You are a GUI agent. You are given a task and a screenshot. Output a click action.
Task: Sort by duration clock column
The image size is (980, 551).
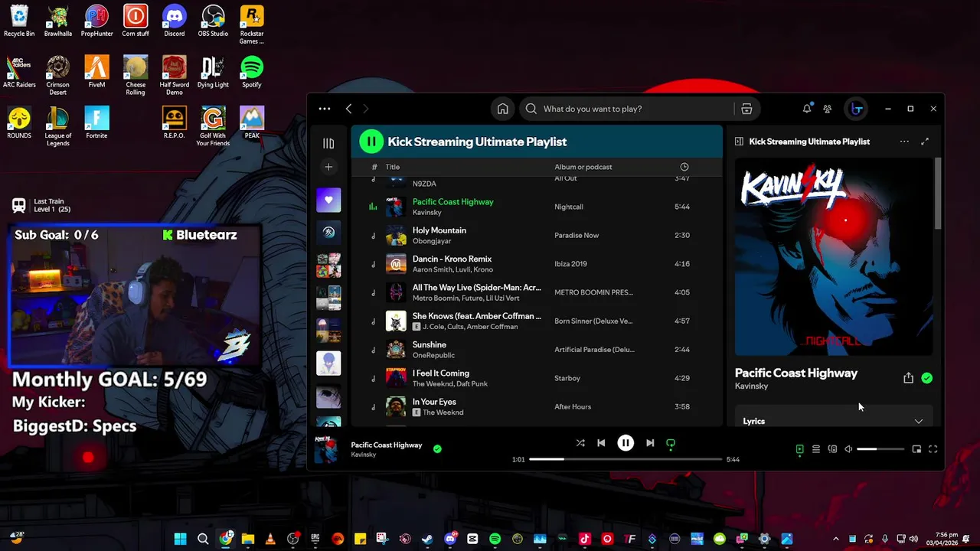(684, 167)
